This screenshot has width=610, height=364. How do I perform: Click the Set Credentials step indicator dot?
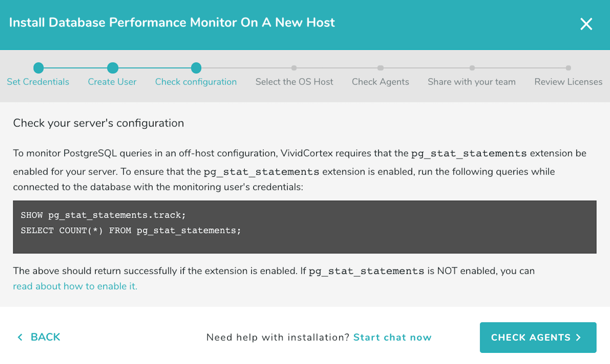pos(38,68)
